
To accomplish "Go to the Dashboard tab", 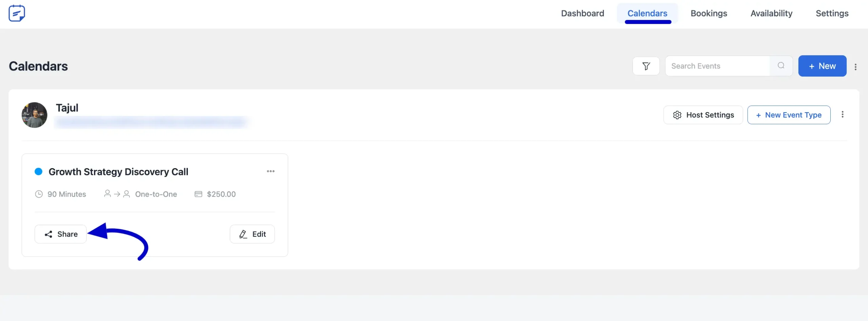I will [x=583, y=13].
